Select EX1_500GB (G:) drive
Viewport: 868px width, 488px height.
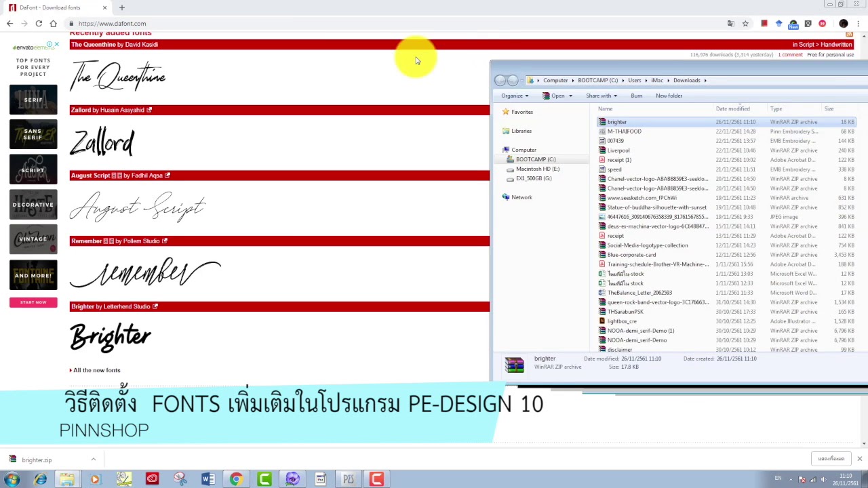[534, 178]
